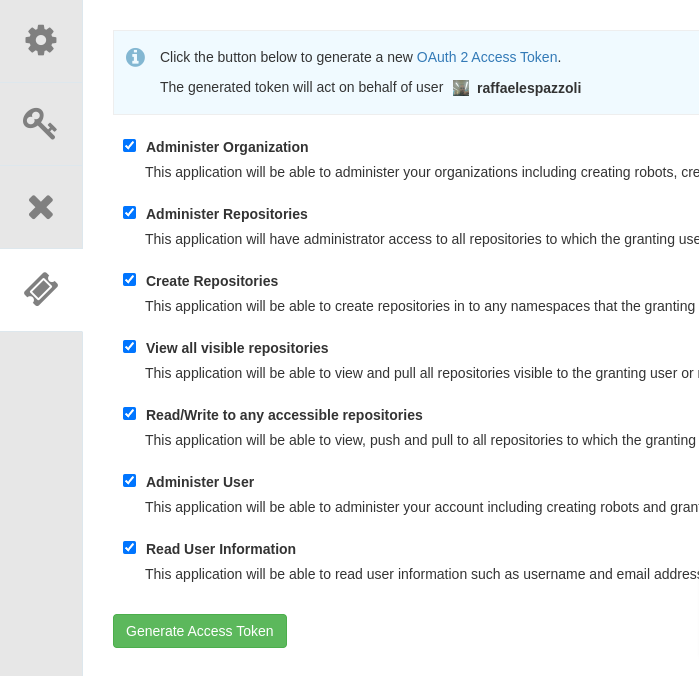The image size is (699, 676).
Task: Click description about administering your account
Action: [x=422, y=507]
